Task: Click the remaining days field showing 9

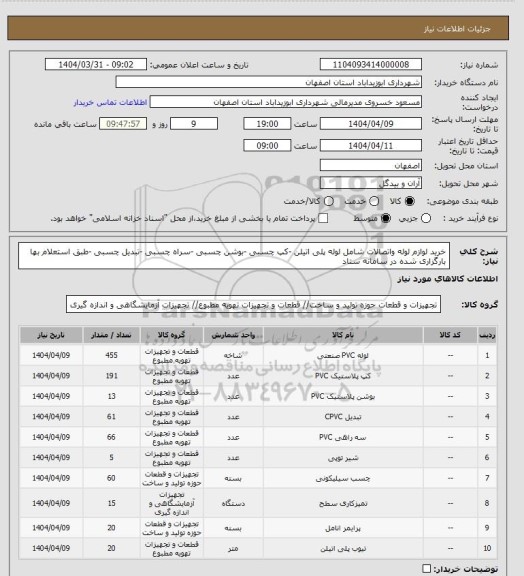Action: tap(194, 124)
